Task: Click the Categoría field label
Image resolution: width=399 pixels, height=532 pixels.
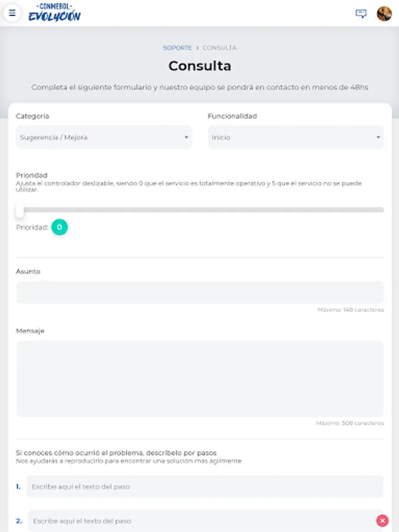Action: tap(33, 116)
